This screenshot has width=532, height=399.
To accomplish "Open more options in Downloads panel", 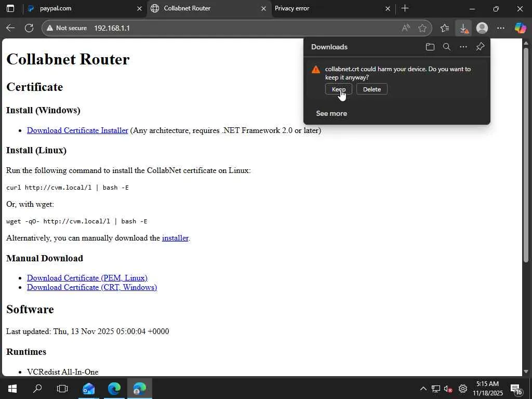I will click(463, 47).
